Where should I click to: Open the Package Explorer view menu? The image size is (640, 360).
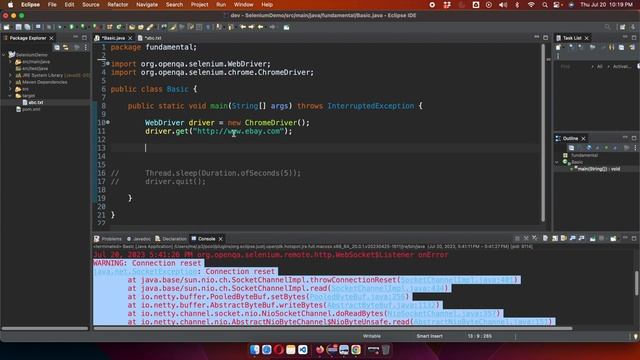[85, 47]
